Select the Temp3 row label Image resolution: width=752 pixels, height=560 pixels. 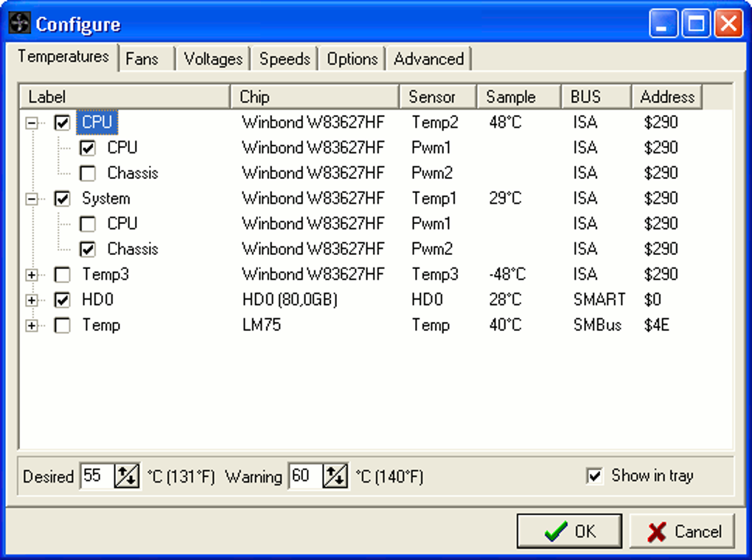click(x=105, y=274)
